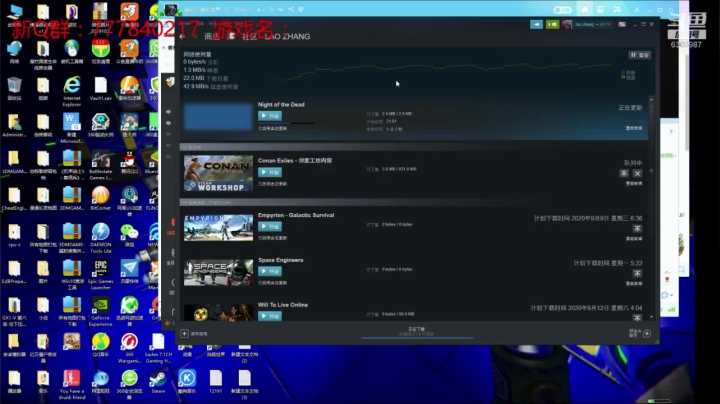
Task: Open the 12191 text file on desktop
Action: pyautogui.click(x=216, y=382)
